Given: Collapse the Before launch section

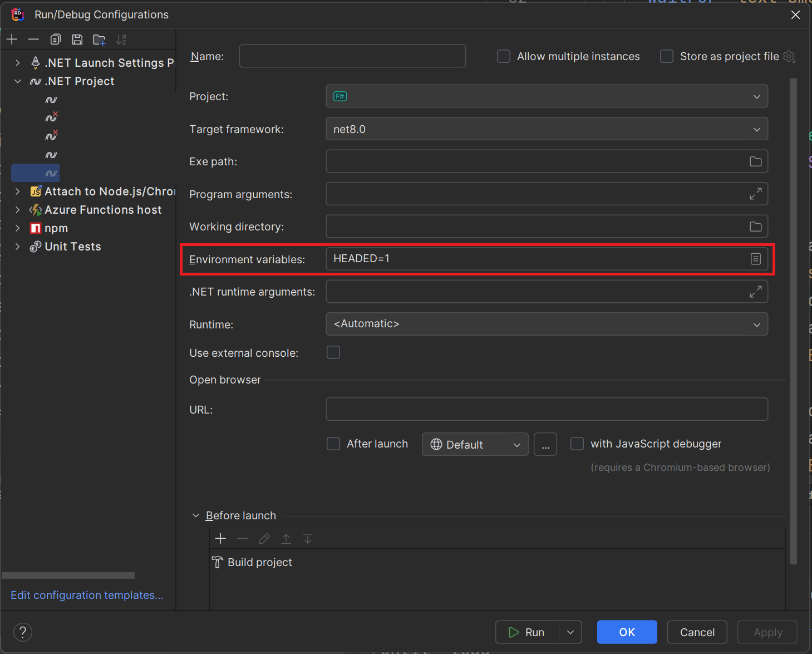Looking at the screenshot, I should point(196,515).
